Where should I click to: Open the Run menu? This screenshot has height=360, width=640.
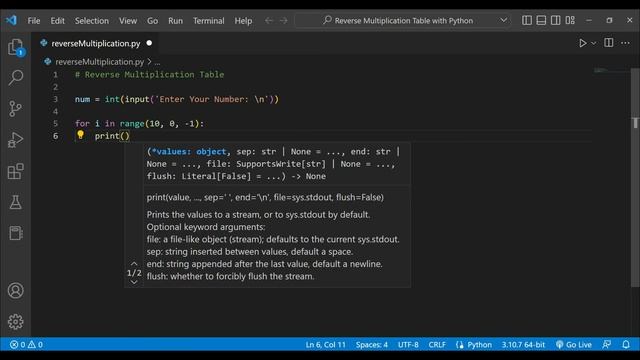[176, 20]
